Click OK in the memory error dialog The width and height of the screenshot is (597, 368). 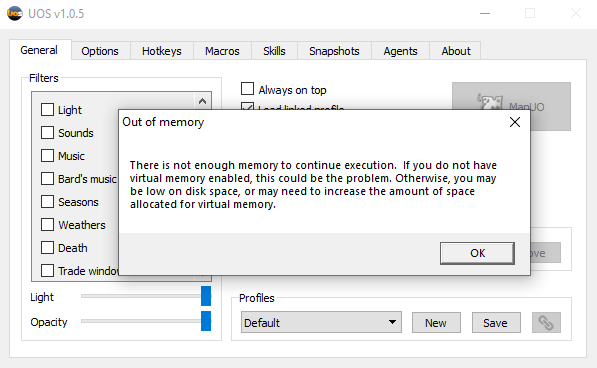pos(477,253)
